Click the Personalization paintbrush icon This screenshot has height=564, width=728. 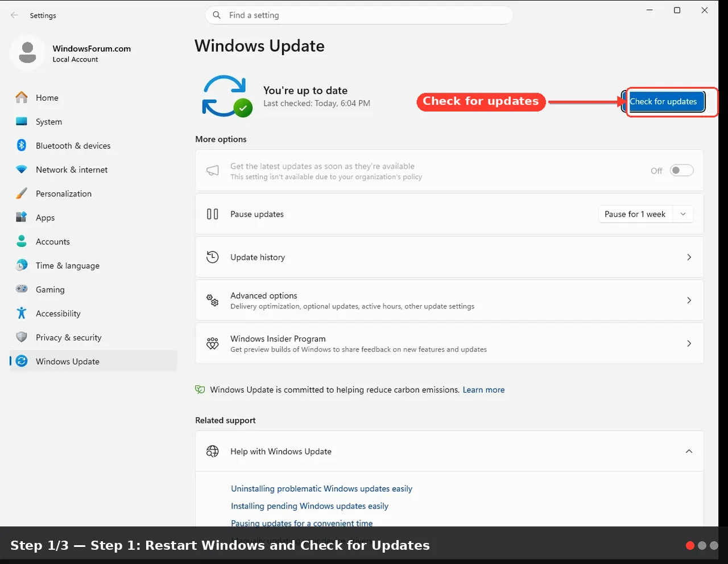(x=22, y=194)
